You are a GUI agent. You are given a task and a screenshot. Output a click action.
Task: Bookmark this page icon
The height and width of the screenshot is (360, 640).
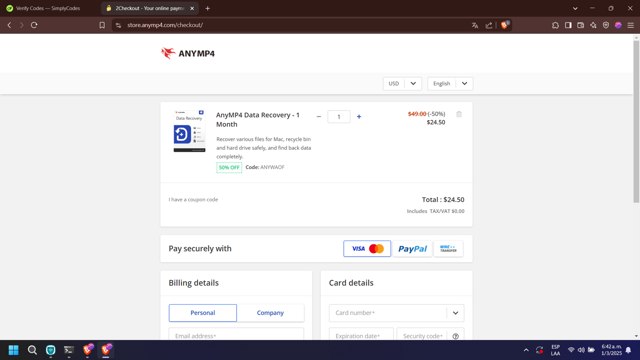(x=102, y=25)
